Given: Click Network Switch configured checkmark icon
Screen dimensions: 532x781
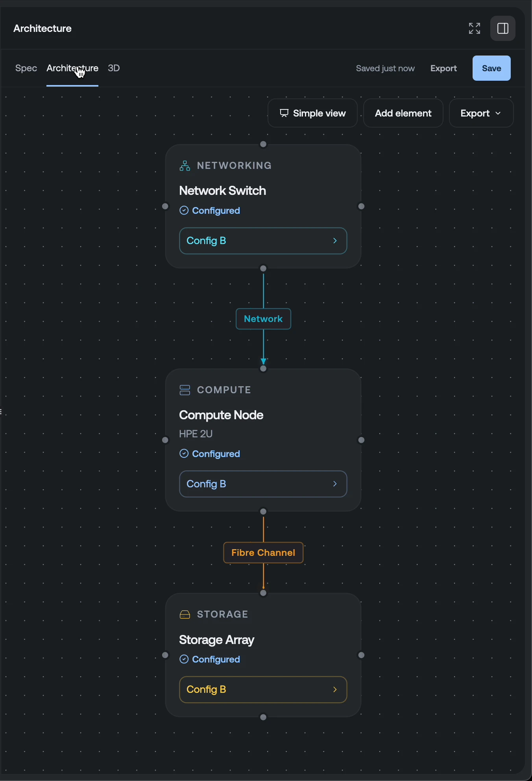Looking at the screenshot, I should 184,211.
